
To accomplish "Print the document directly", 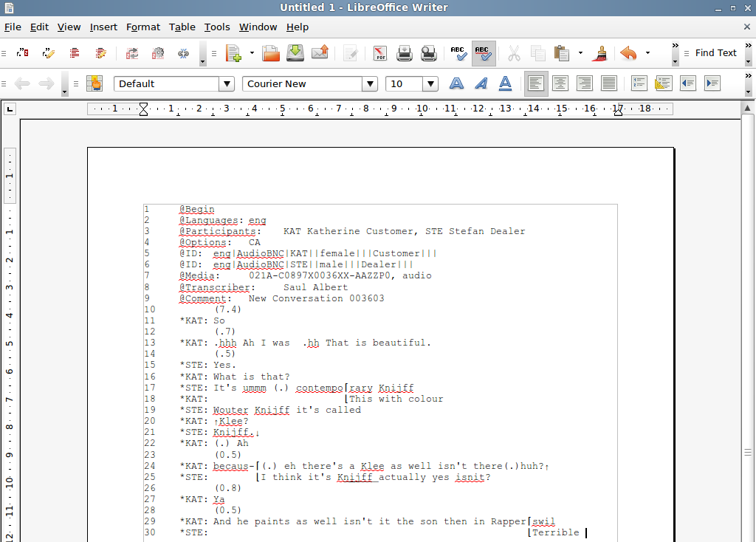I will [x=405, y=53].
